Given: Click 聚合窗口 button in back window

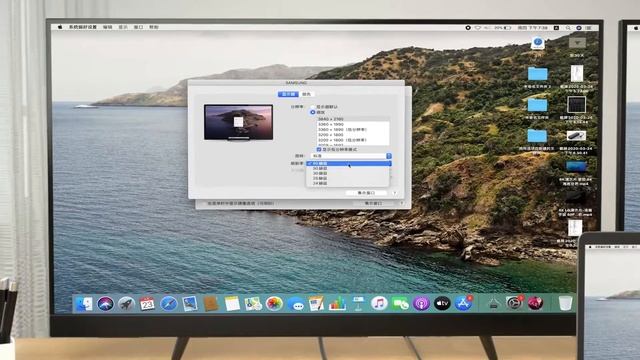Looking at the screenshot, I should click(x=373, y=203).
